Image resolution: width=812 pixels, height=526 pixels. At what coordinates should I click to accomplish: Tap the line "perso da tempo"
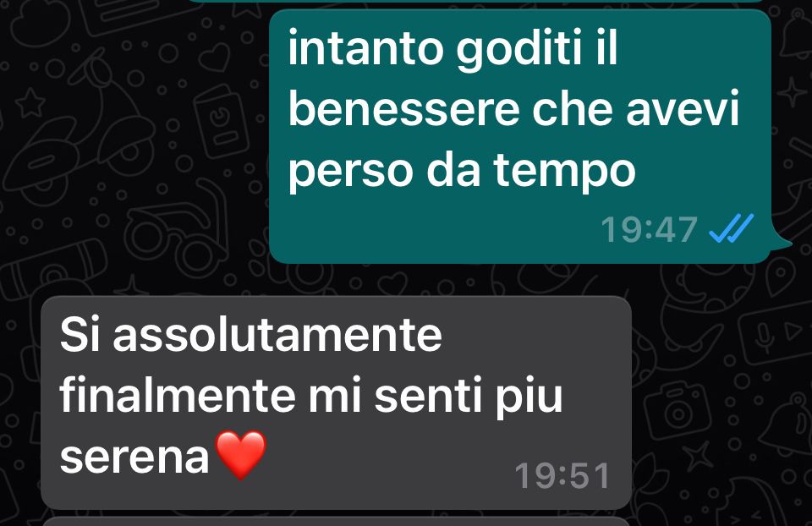pyautogui.click(x=462, y=172)
